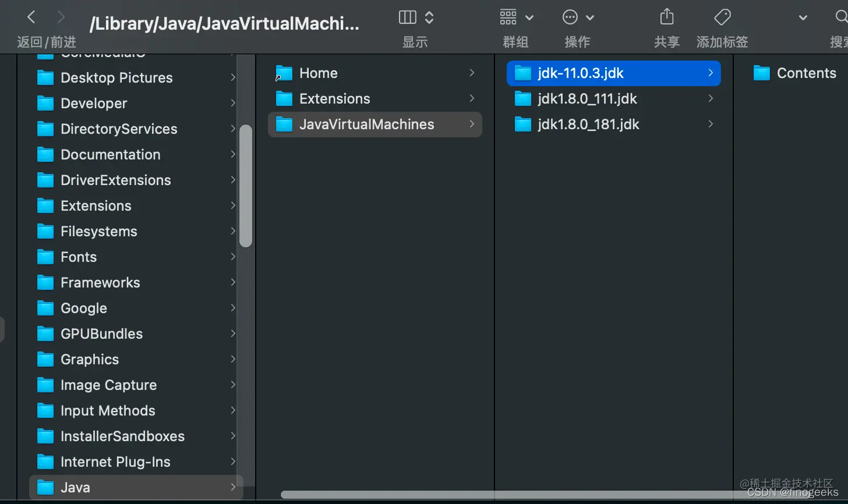This screenshot has height=504, width=848.
Task: Click the Google folder icon
Action: [x=45, y=308]
